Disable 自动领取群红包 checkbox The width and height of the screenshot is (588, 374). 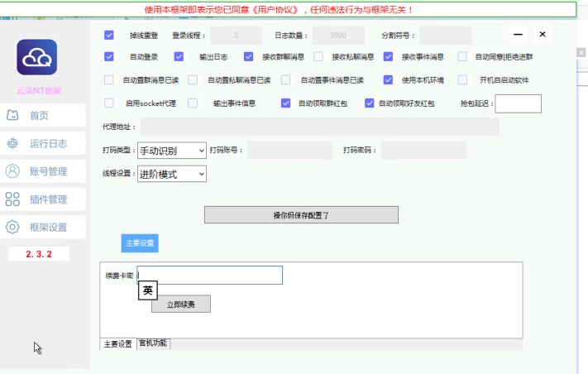(285, 103)
